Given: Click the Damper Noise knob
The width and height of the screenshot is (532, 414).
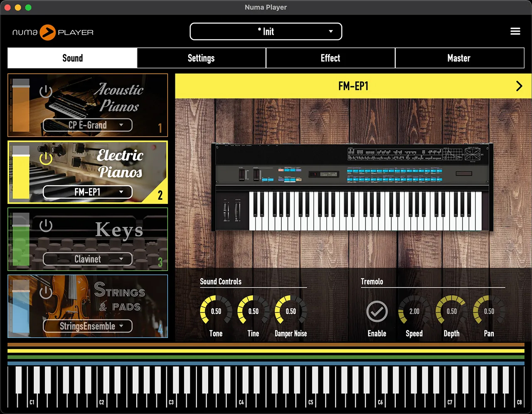Looking at the screenshot, I should coord(290,311).
